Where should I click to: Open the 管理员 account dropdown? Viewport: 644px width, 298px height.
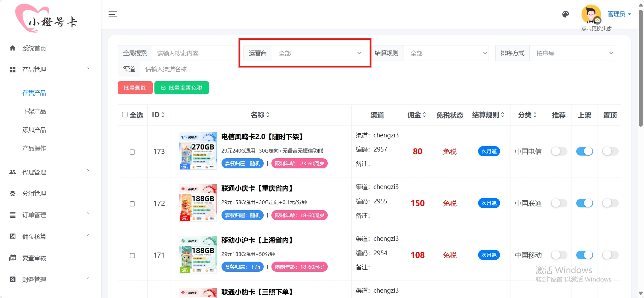(619, 14)
